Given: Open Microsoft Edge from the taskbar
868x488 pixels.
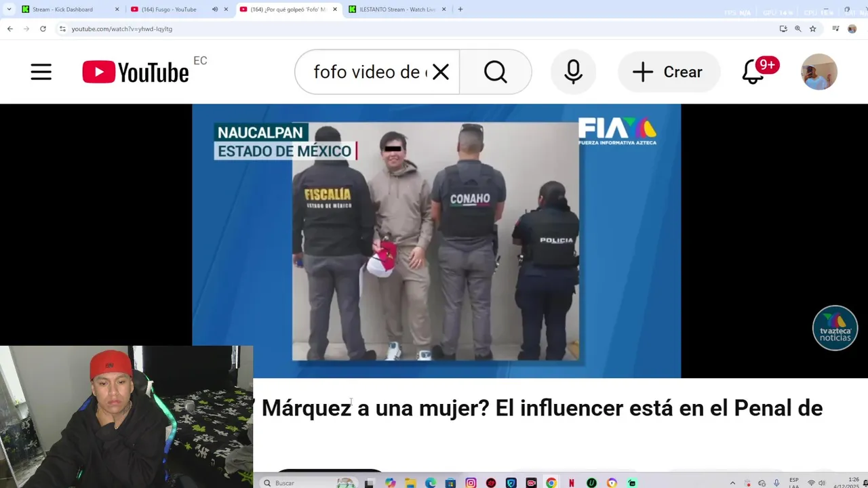Looking at the screenshot, I should 431,483.
